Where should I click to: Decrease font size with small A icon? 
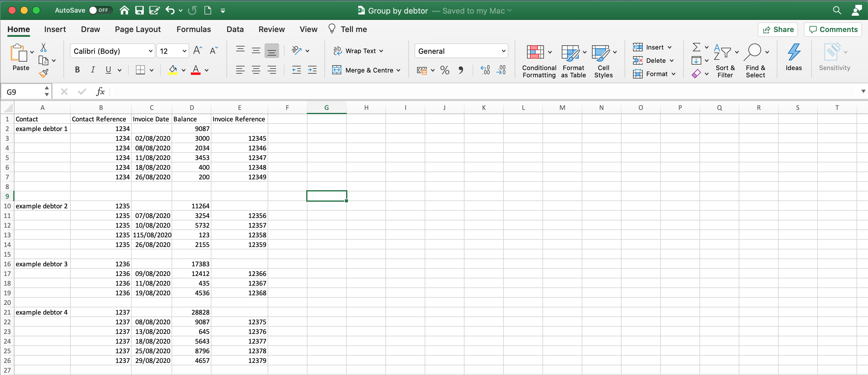click(214, 51)
